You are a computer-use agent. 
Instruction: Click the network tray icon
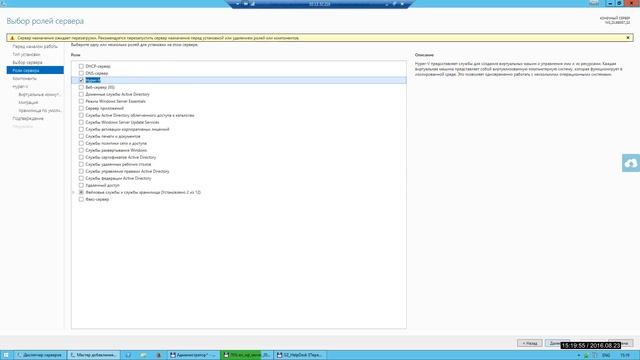click(594, 356)
